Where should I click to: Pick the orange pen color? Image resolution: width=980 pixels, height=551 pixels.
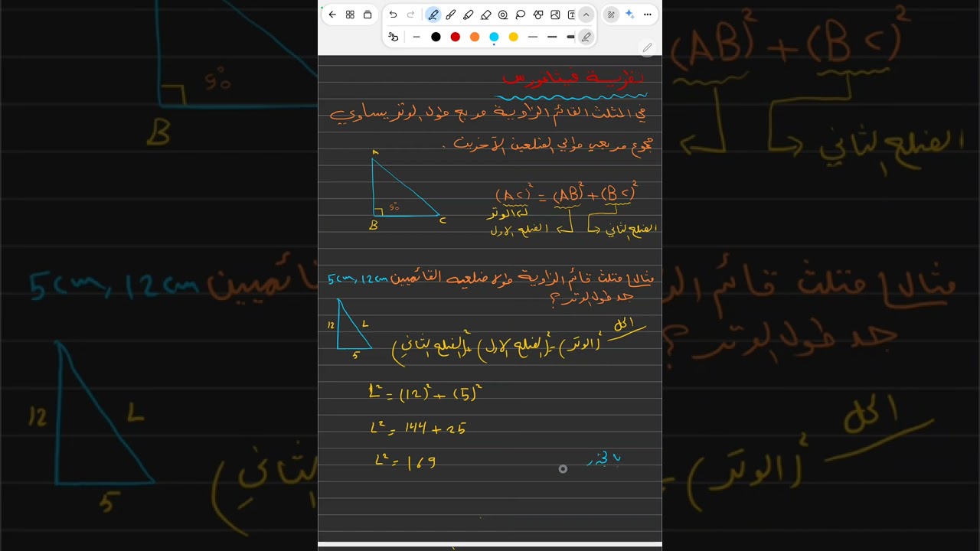tap(475, 37)
